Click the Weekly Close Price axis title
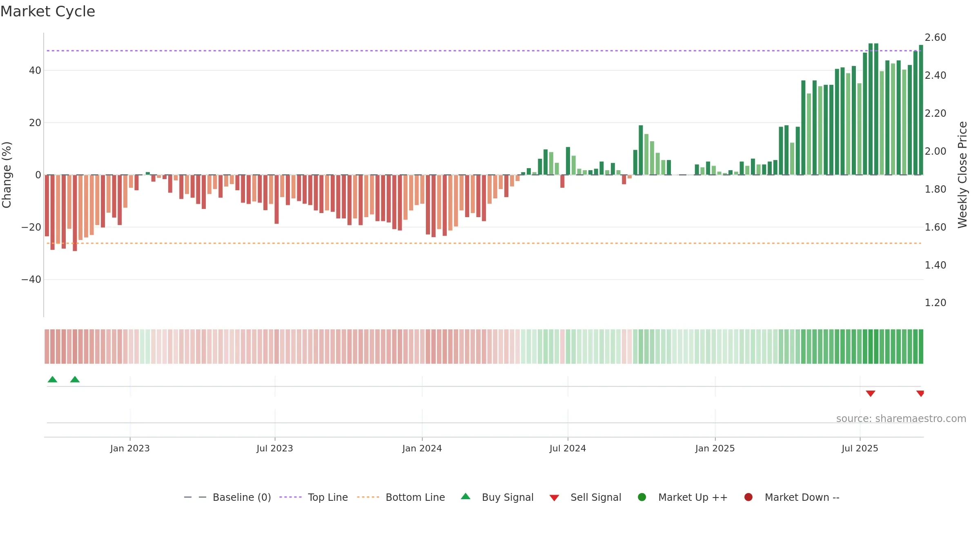980x551 pixels. (x=962, y=175)
